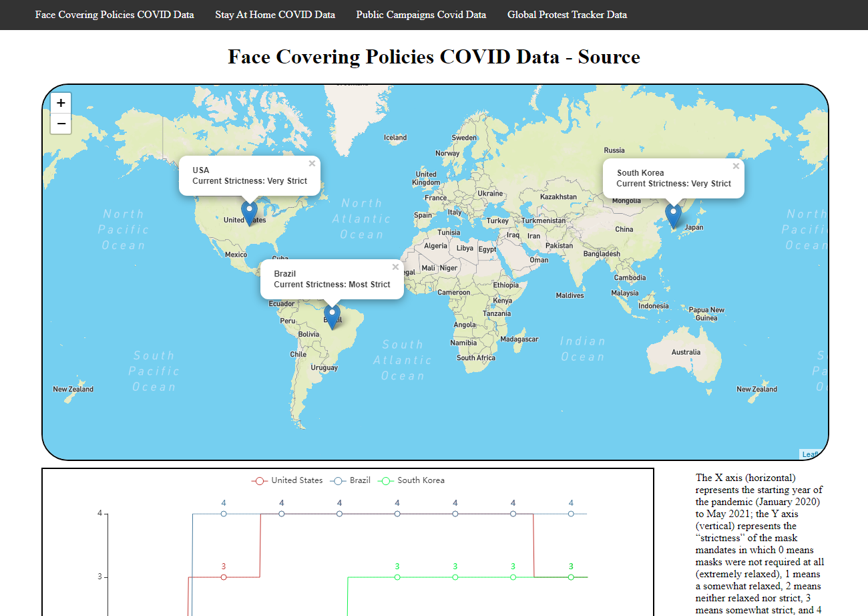
Task: Click the USA map marker pin
Action: click(x=249, y=213)
